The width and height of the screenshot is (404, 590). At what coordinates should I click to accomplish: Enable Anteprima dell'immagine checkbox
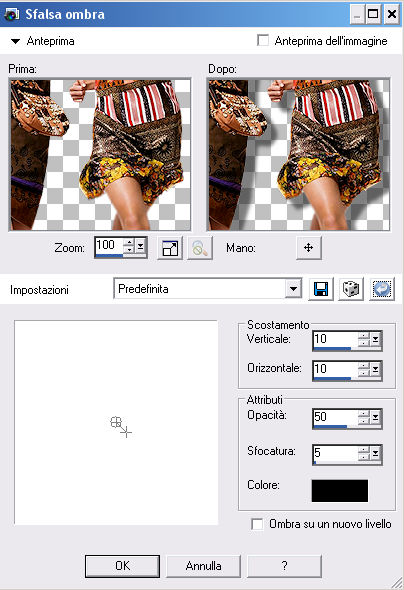pos(263,40)
